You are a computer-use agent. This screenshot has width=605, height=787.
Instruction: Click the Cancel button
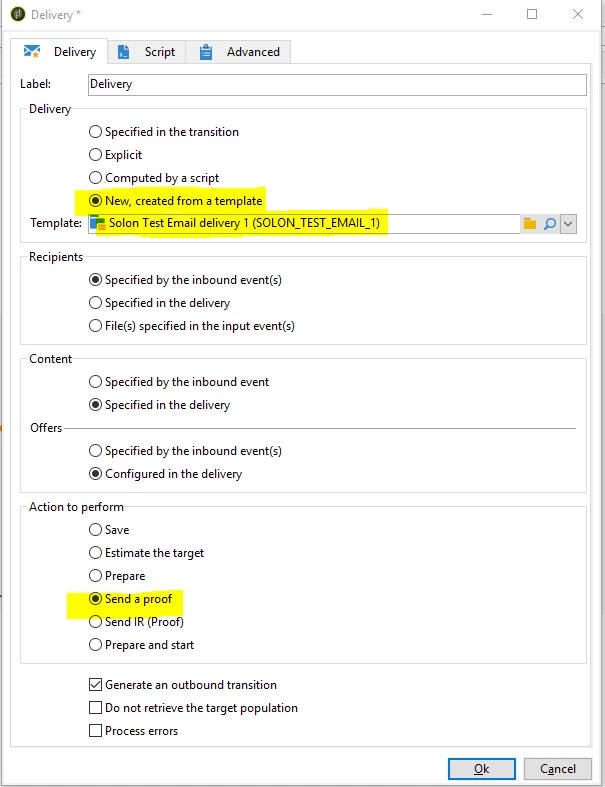558,769
